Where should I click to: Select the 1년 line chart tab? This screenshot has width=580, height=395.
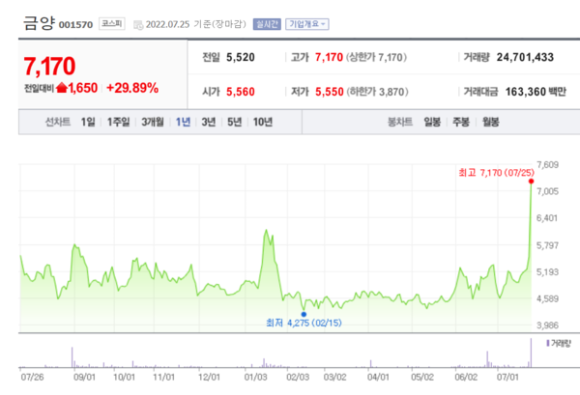click(x=183, y=122)
